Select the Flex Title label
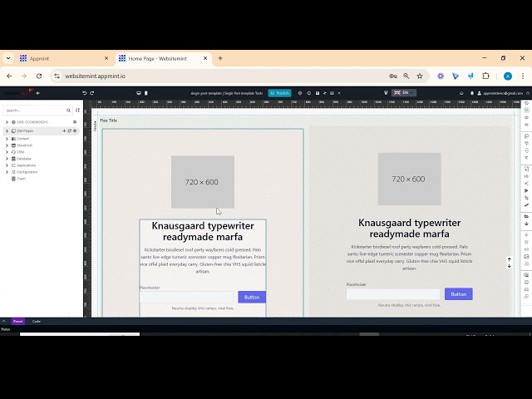532x399 pixels. [109, 120]
